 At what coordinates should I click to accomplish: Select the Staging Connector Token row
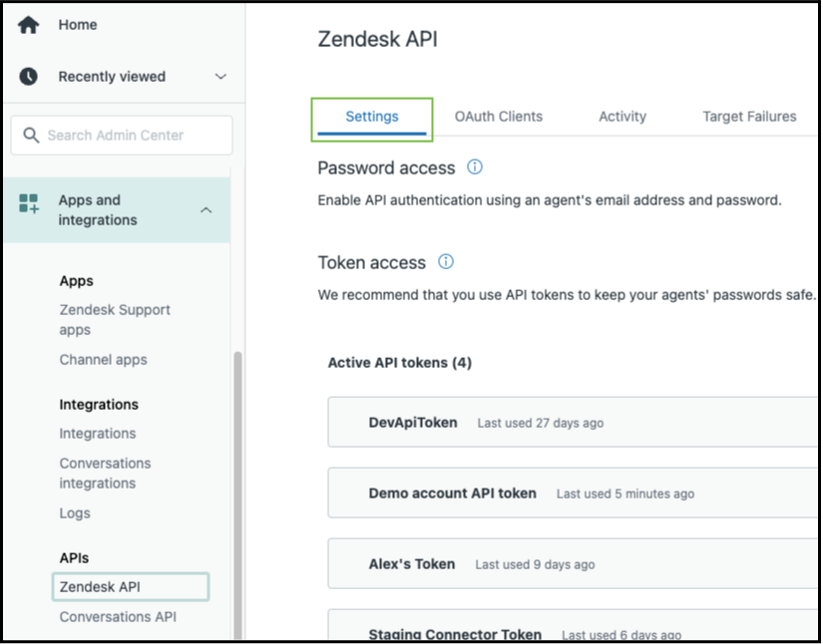click(573, 625)
